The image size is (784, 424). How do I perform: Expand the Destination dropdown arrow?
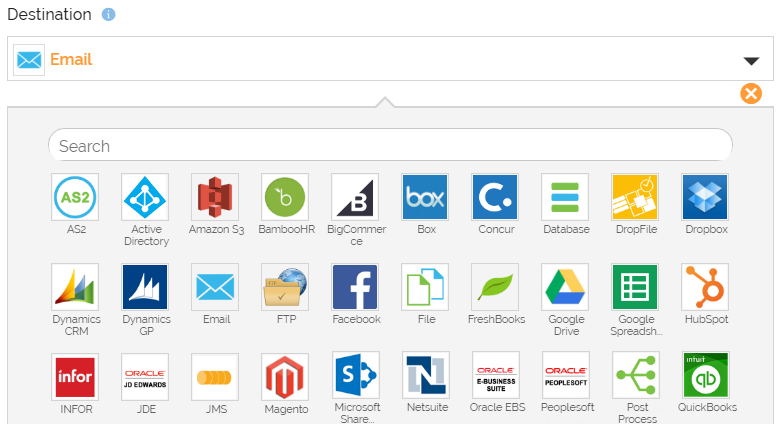[x=752, y=60]
